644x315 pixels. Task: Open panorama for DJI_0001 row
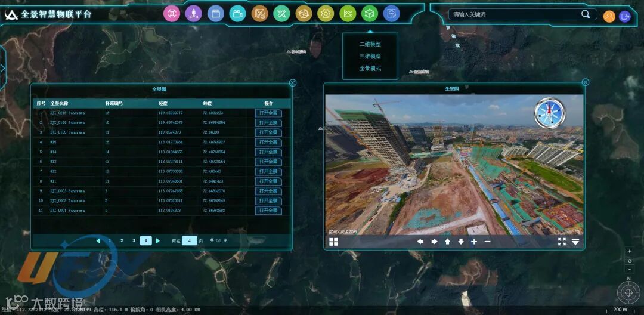[268, 210]
